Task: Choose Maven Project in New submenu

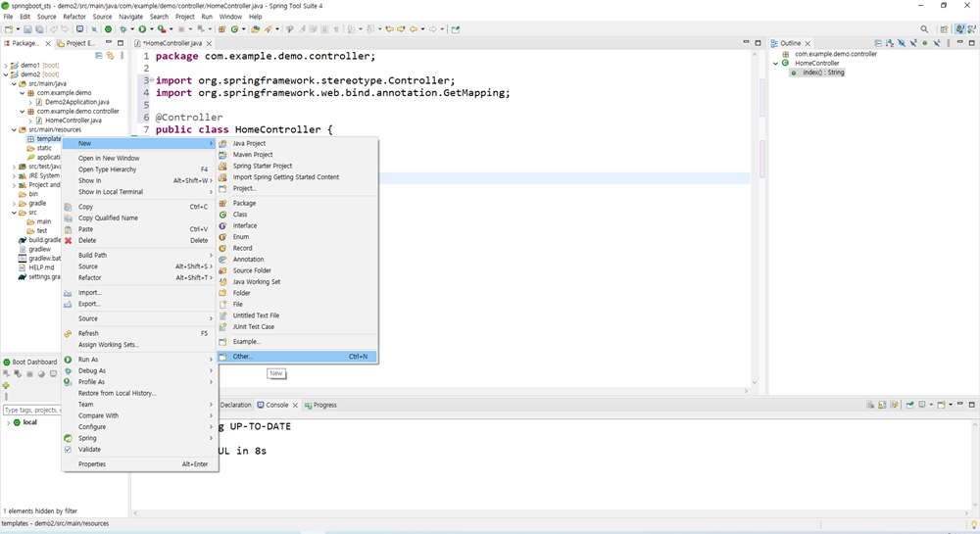Action: pos(297,155)
